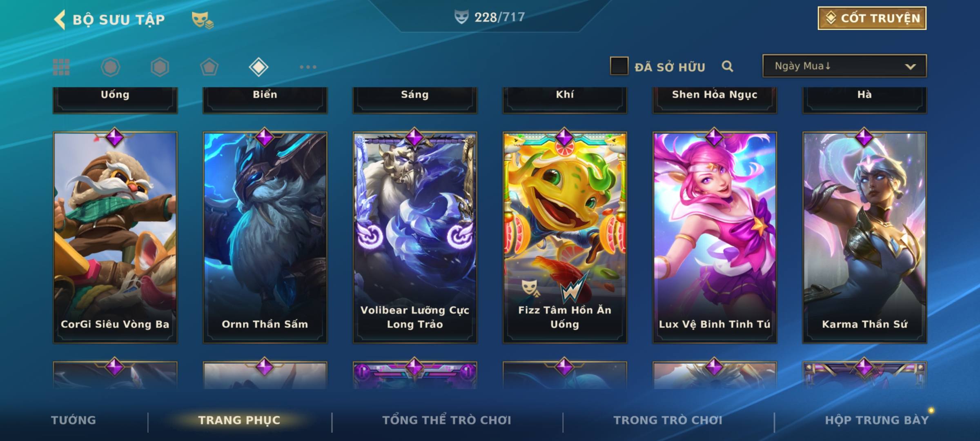Switch to the Tổng Thể Trò Chơi tab
The width and height of the screenshot is (980, 441).
coord(447,420)
